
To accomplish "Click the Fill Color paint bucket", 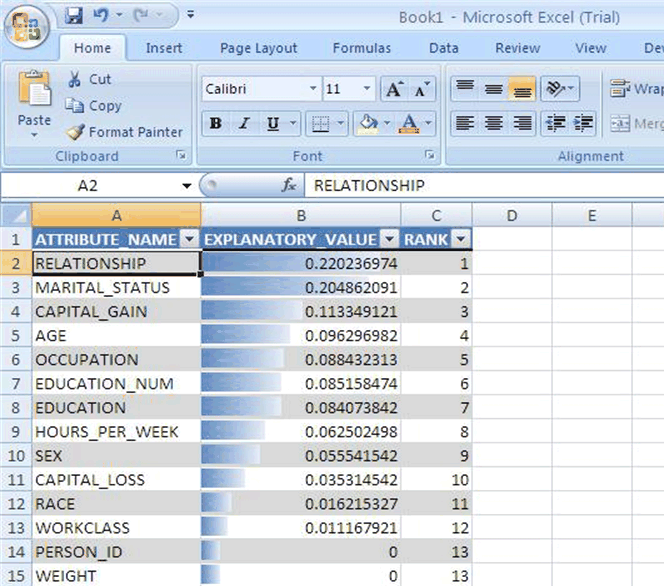I will pos(368,124).
